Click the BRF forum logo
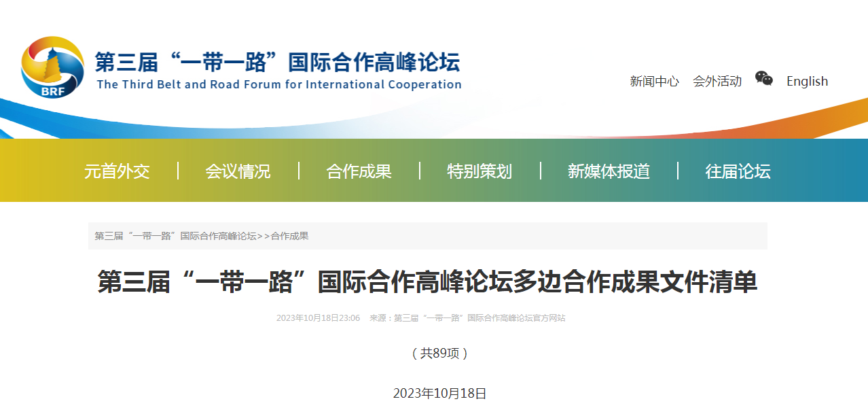 52,67
